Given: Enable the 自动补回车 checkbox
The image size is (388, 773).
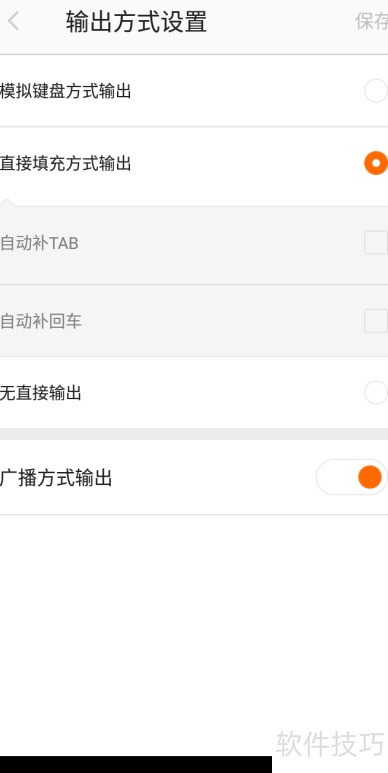Looking at the screenshot, I should 376,321.
